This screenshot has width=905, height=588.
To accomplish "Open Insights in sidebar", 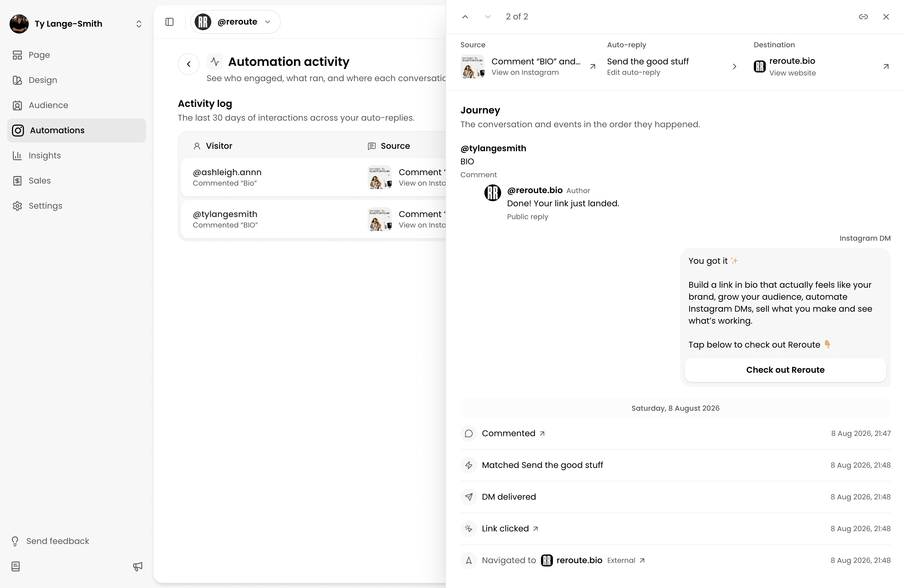I will coord(76,155).
